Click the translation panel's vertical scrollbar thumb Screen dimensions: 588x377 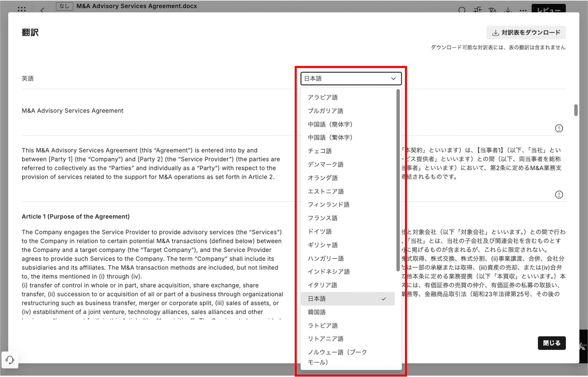click(x=576, y=110)
